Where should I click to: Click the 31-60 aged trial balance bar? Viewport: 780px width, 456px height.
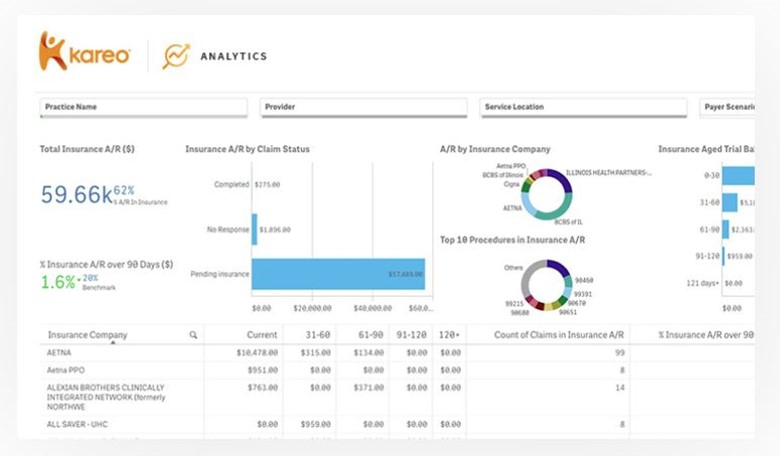[730, 202]
